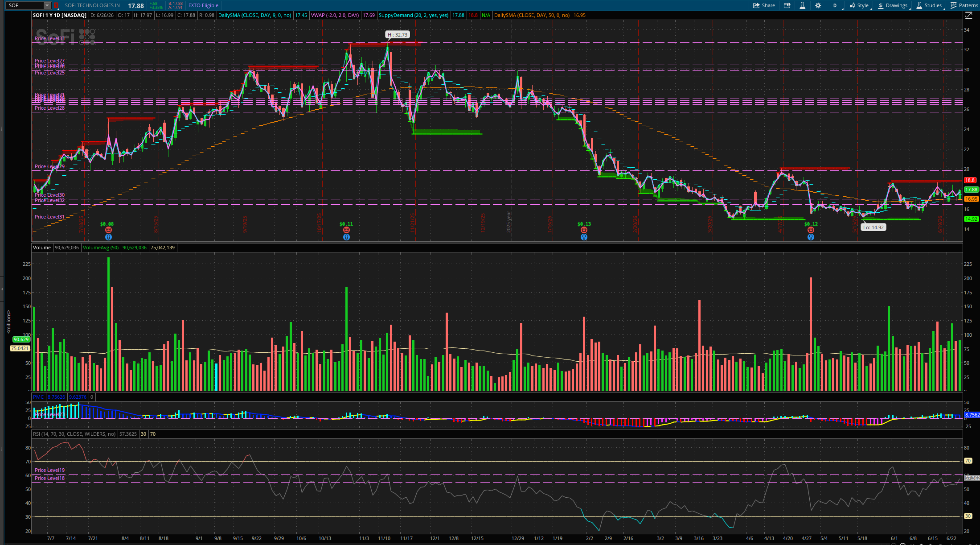Click the 57.362 RSI value tag
Image resolution: width=980 pixels, height=545 pixels.
[x=972, y=478]
